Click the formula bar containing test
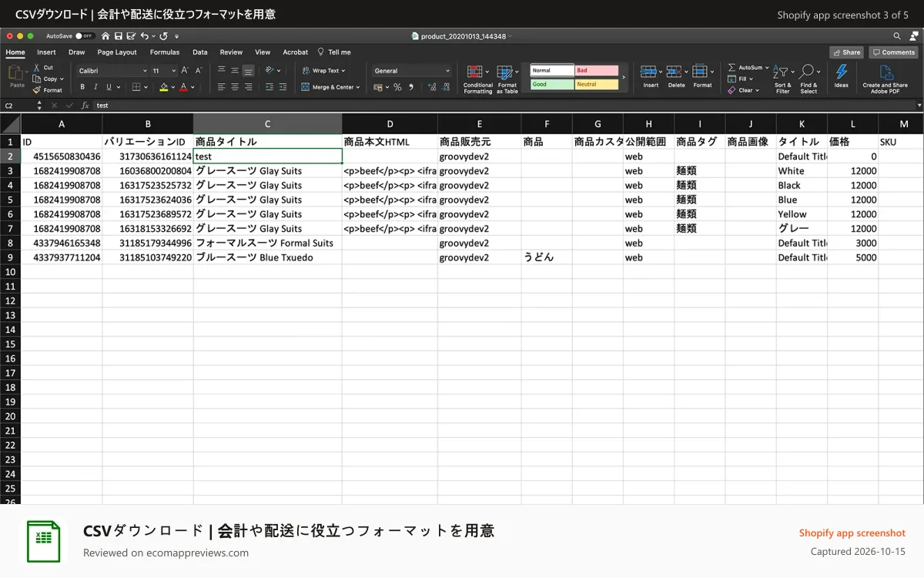The height and width of the screenshot is (578, 924). (x=504, y=105)
